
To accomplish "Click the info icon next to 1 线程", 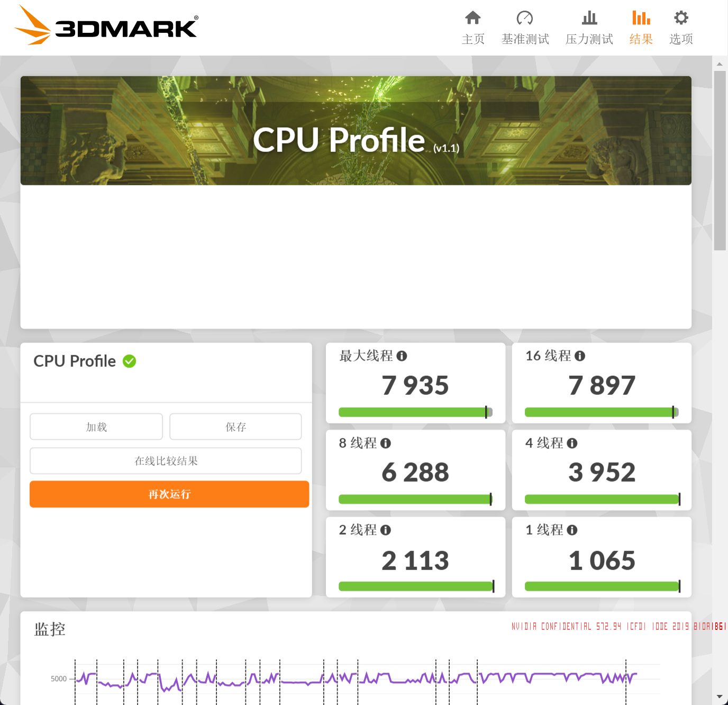I will tap(572, 530).
